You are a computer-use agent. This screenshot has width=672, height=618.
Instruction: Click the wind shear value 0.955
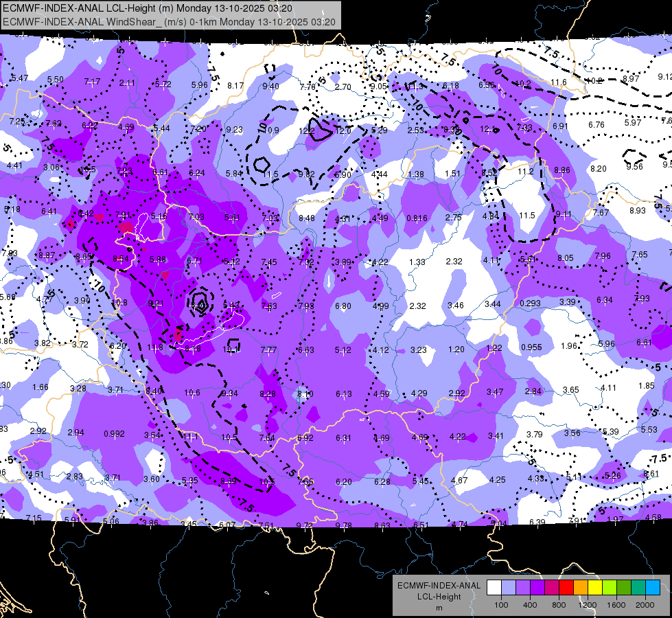click(531, 347)
